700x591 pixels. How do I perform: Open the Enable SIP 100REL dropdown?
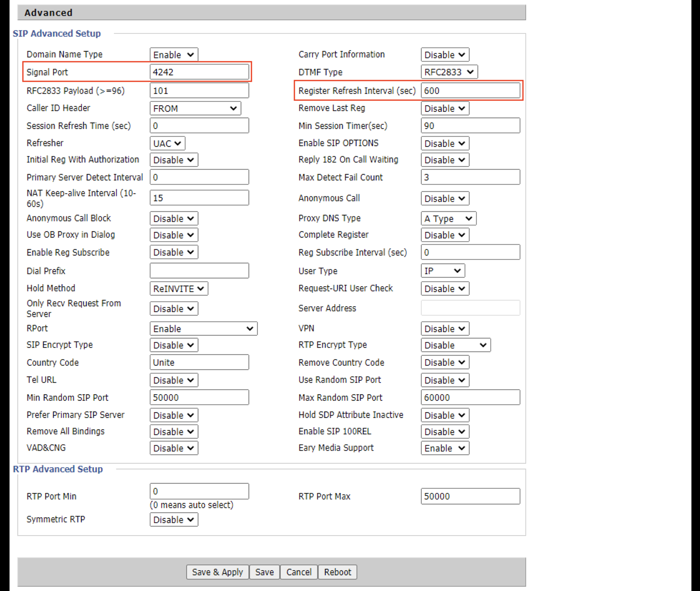445,432
